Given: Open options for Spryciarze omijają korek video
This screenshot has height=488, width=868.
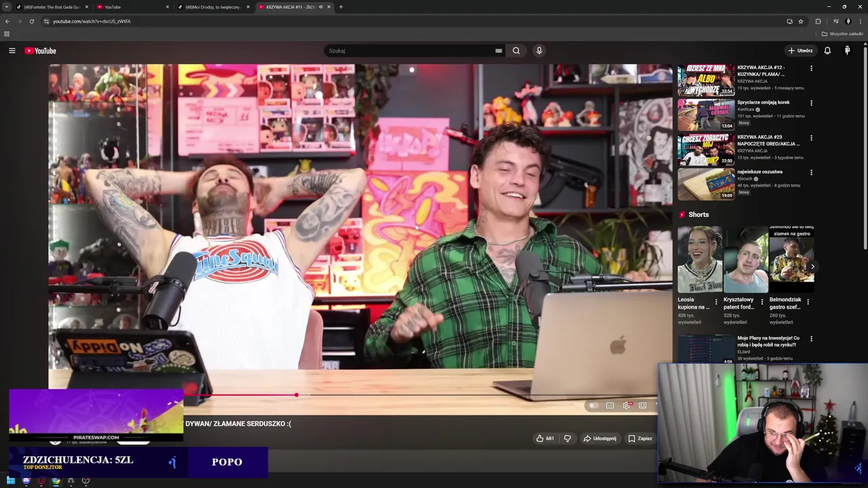Looking at the screenshot, I should pos(811,103).
